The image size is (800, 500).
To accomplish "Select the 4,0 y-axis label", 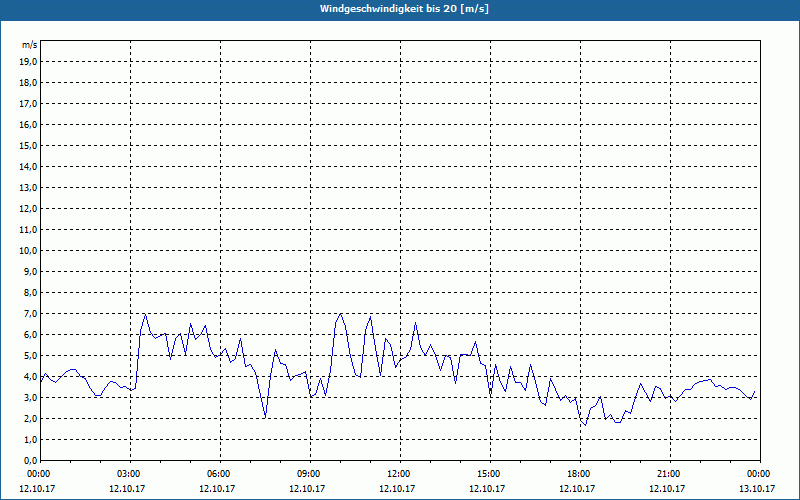I will (30, 377).
